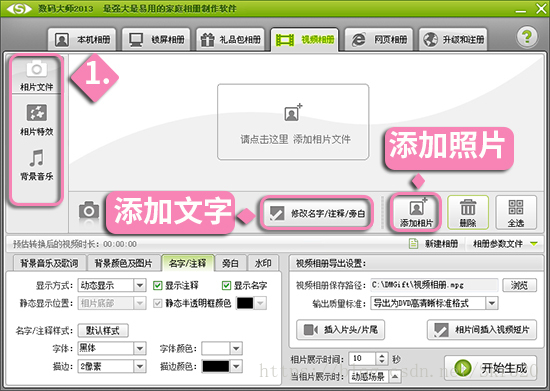Click the 相片间插入视频短片 button
Image resolution: width=550 pixels, height=391 pixels.
(x=482, y=330)
